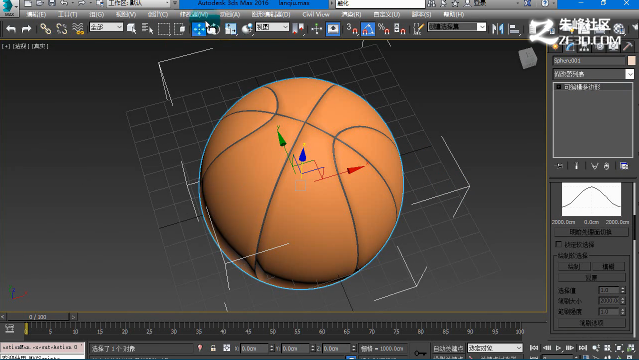The image size is (639, 360).
Task: Toggle Keyboard Shortcut Override icon
Action: tap(333, 29)
